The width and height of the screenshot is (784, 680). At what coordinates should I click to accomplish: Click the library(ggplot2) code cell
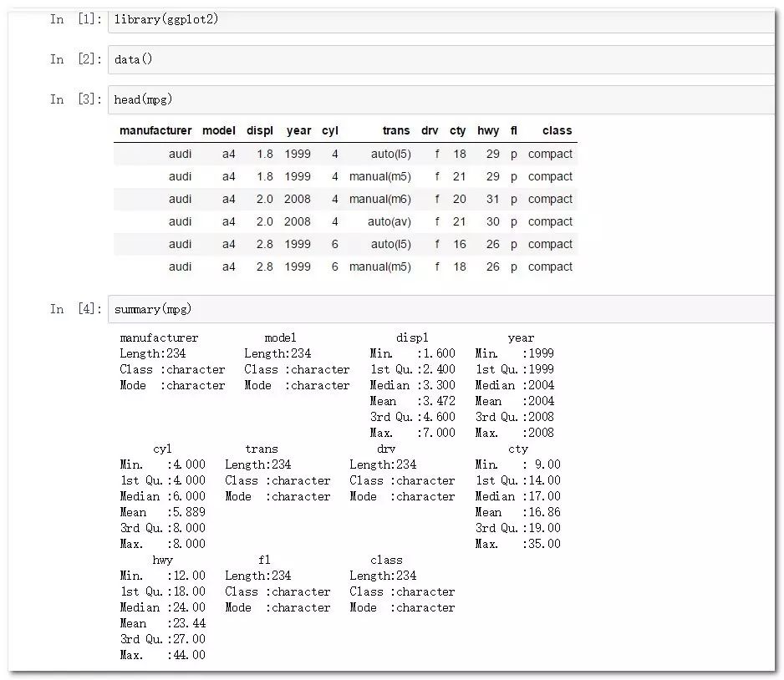pyautogui.click(x=441, y=20)
